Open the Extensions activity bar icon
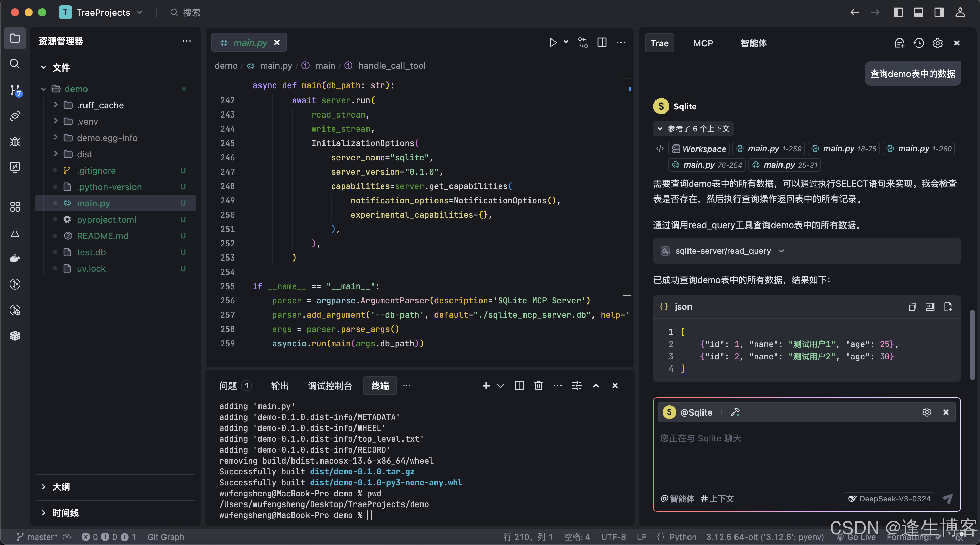 (15, 207)
